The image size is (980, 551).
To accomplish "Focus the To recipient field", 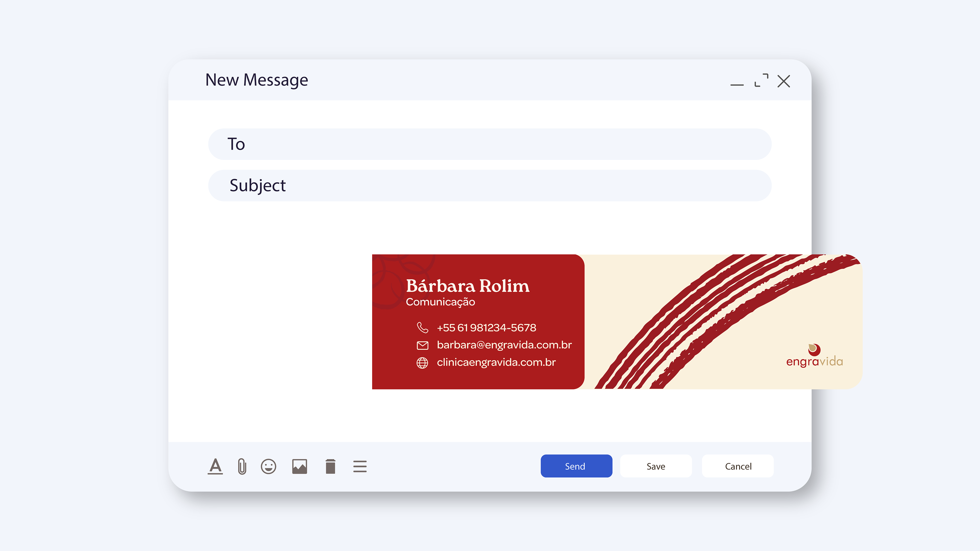I will pyautogui.click(x=490, y=144).
